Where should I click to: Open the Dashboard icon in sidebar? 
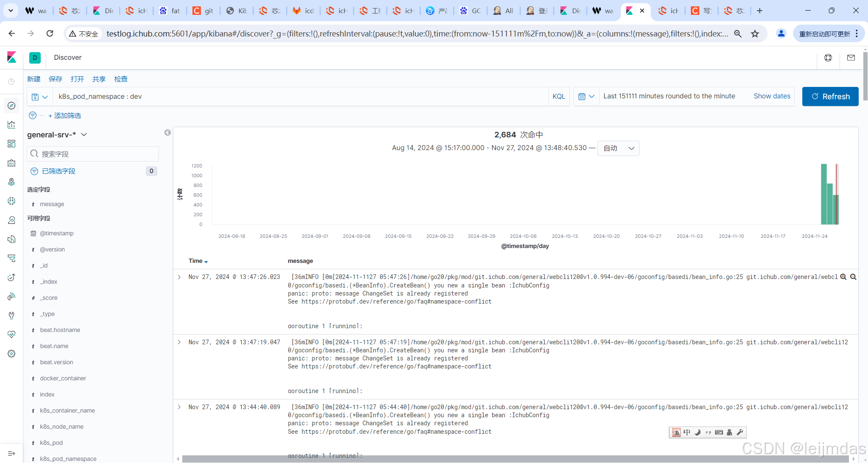pos(11,144)
